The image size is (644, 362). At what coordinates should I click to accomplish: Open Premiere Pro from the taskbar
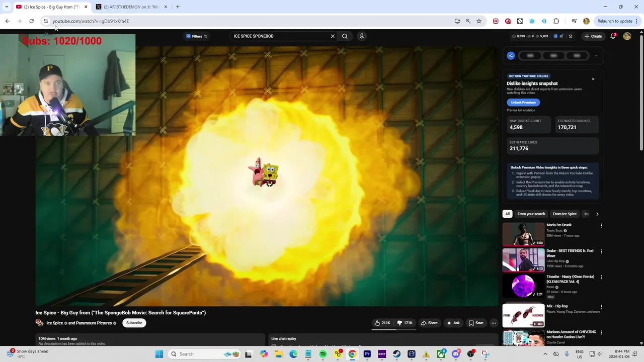[367, 354]
